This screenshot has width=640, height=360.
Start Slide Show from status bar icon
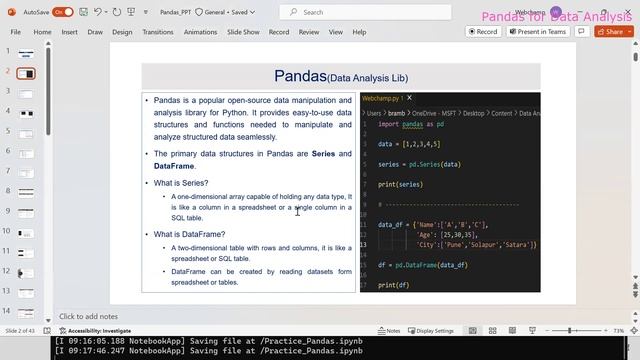[x=532, y=331]
